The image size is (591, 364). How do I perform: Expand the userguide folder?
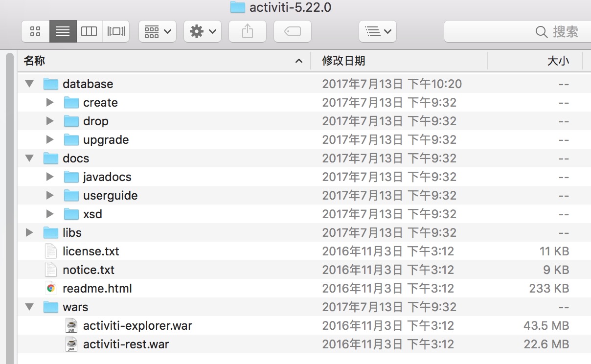coord(49,196)
